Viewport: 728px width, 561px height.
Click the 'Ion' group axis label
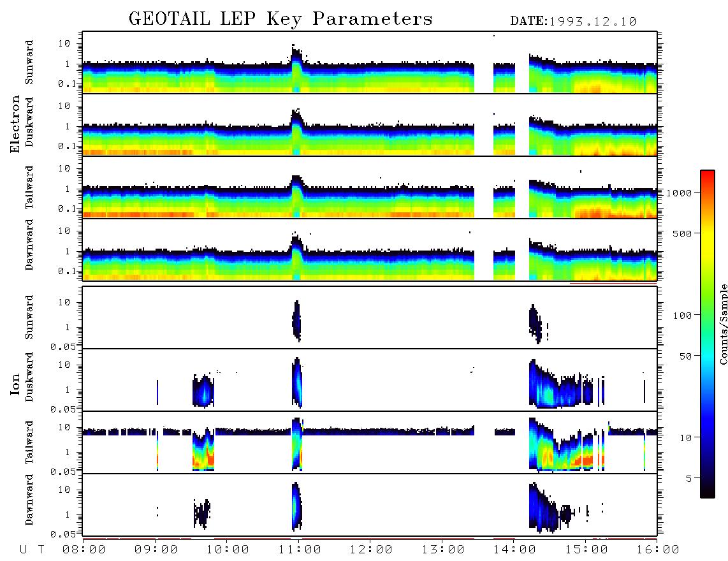pos(15,384)
